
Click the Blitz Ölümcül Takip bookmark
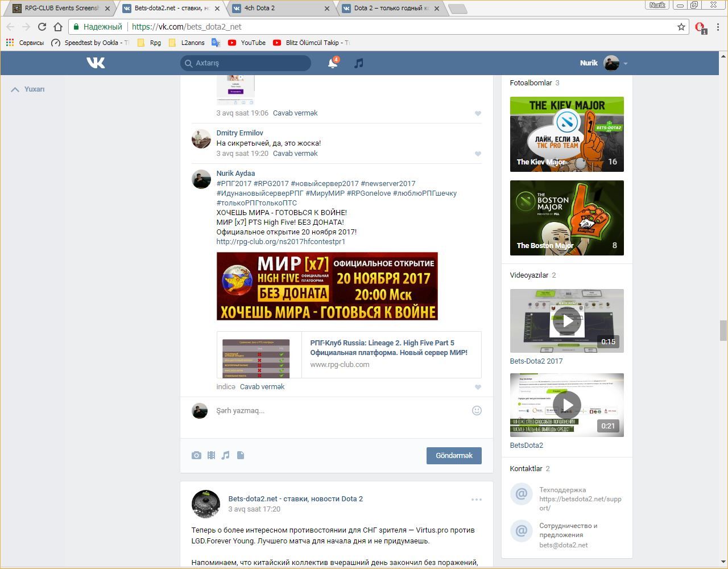click(x=311, y=43)
